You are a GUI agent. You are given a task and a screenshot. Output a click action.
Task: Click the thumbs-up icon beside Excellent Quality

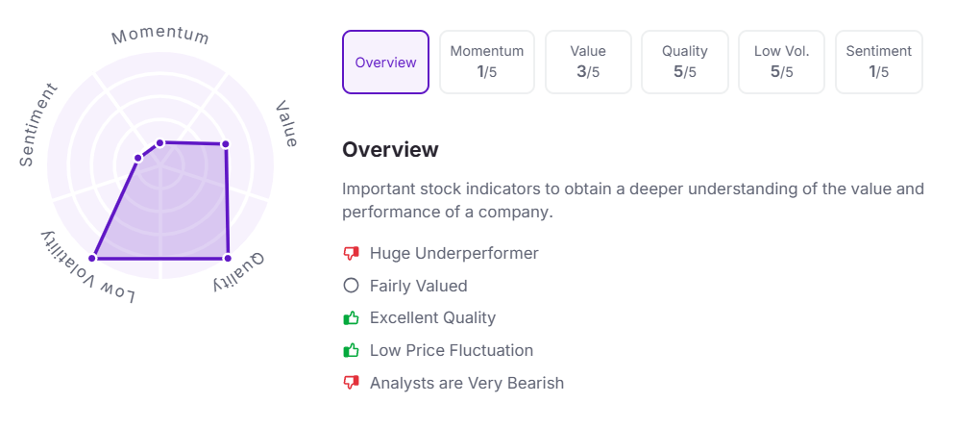tap(351, 317)
